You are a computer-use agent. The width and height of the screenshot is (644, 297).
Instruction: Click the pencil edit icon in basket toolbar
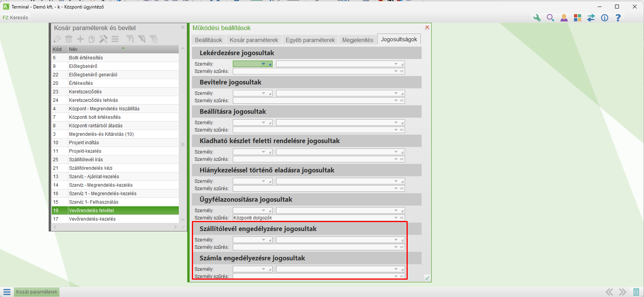[x=57, y=39]
